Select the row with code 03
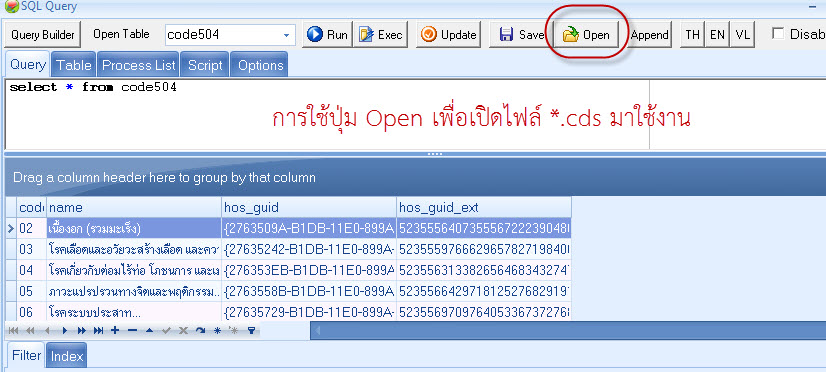This screenshot has height=372, width=826. point(288,249)
